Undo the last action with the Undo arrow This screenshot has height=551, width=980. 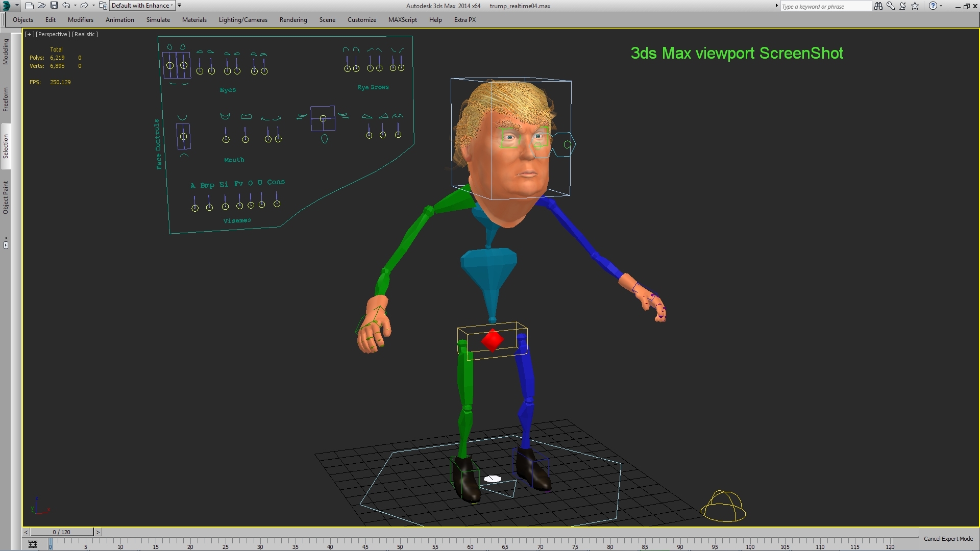[67, 6]
